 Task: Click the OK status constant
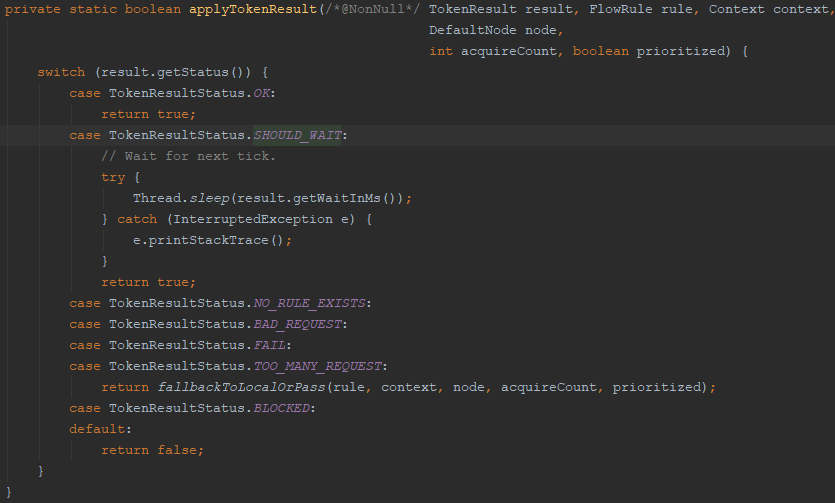pyautogui.click(x=264, y=93)
